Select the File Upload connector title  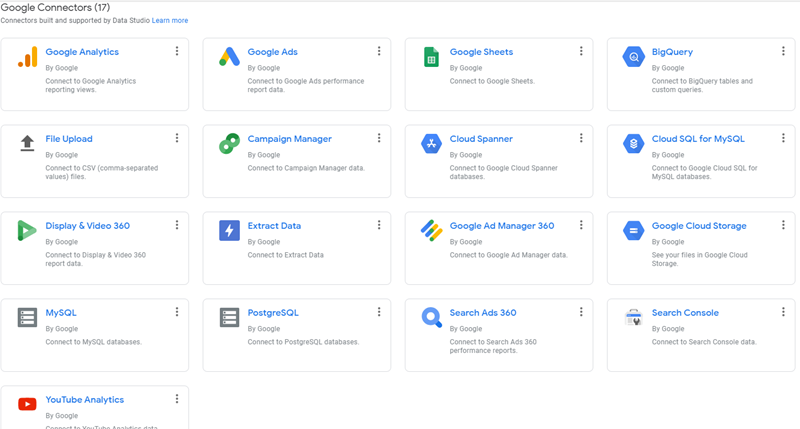pos(69,139)
